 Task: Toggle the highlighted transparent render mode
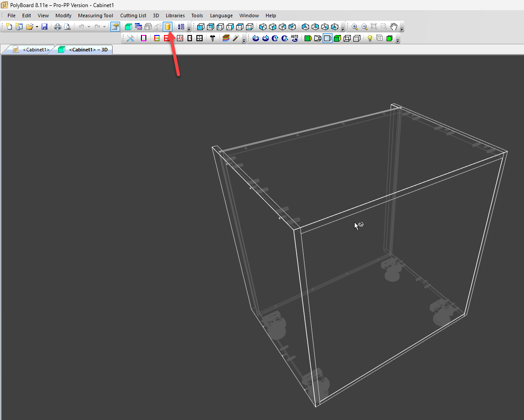328,39
